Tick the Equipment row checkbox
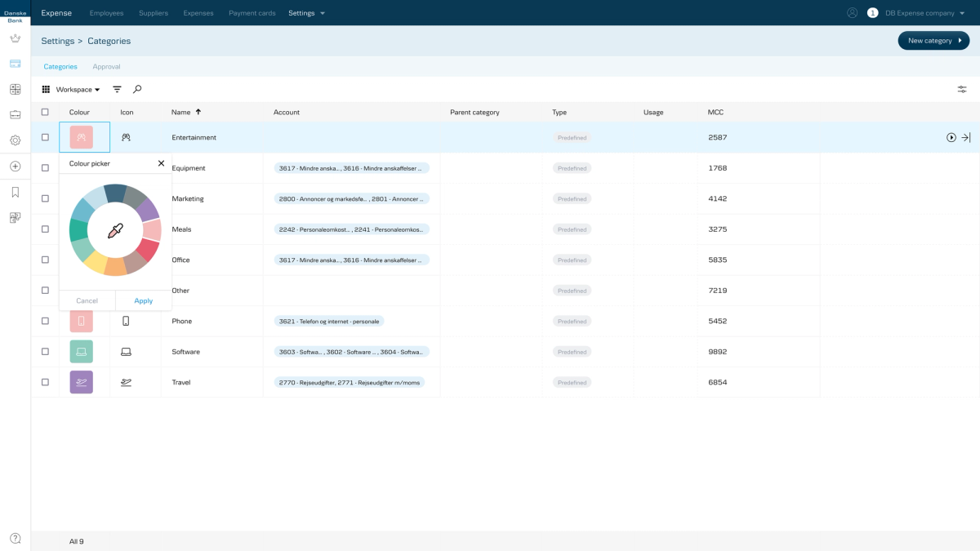 (x=45, y=168)
